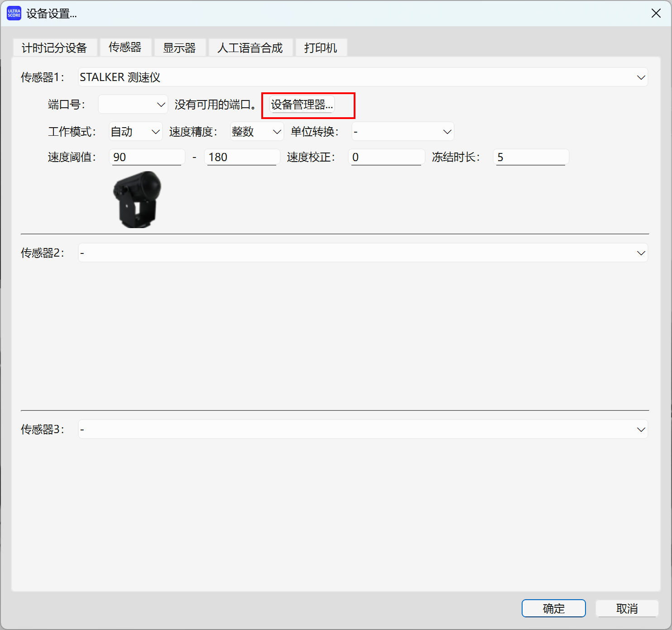
Task: Open the 打印机 tab
Action: 321,48
